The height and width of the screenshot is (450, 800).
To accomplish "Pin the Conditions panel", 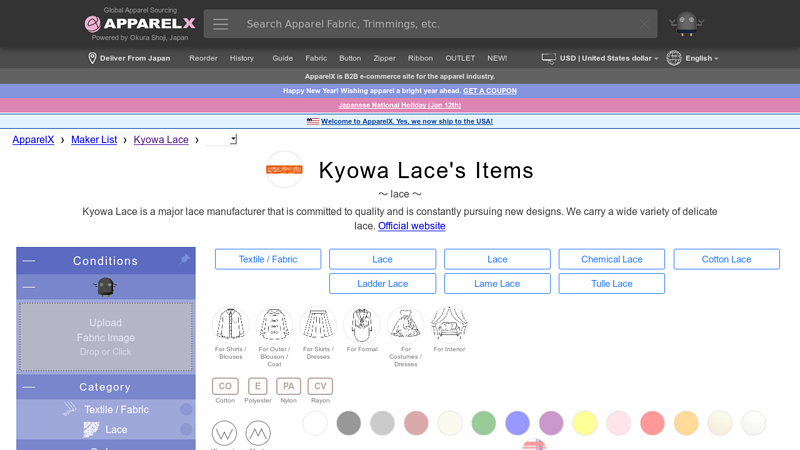I will (x=185, y=259).
